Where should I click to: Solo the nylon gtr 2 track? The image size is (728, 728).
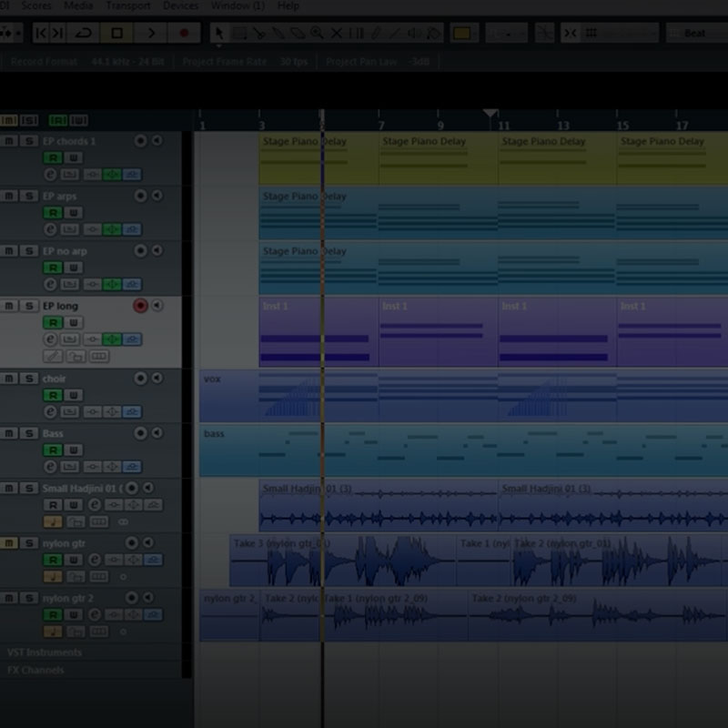[x=29, y=598]
